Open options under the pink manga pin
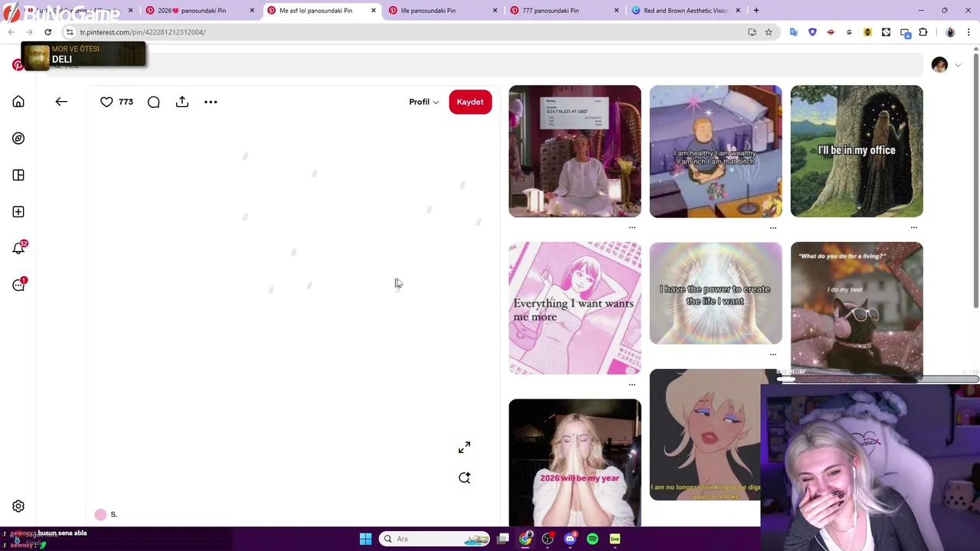 tap(632, 384)
